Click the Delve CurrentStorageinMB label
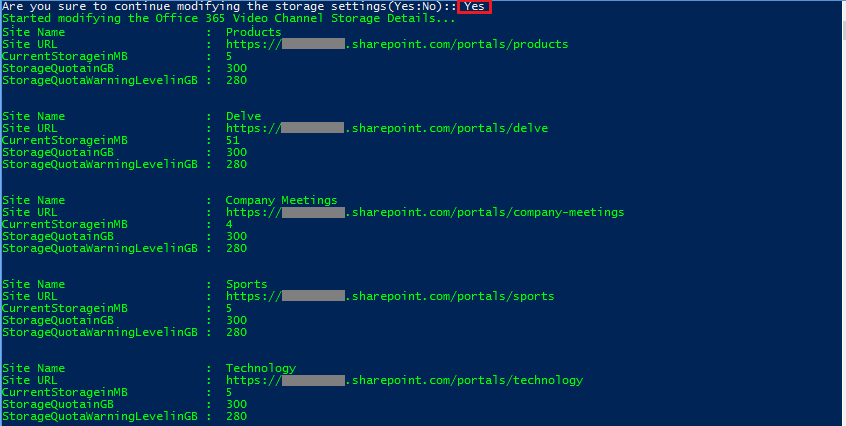Screen dimensions: 846x426 (65, 140)
